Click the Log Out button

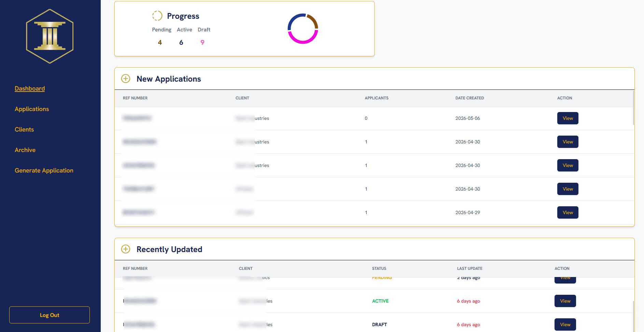click(x=50, y=315)
